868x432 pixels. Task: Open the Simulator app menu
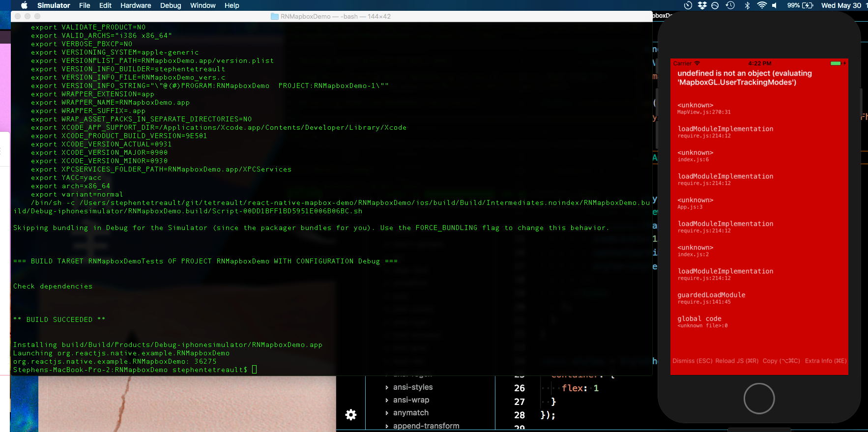(x=54, y=5)
